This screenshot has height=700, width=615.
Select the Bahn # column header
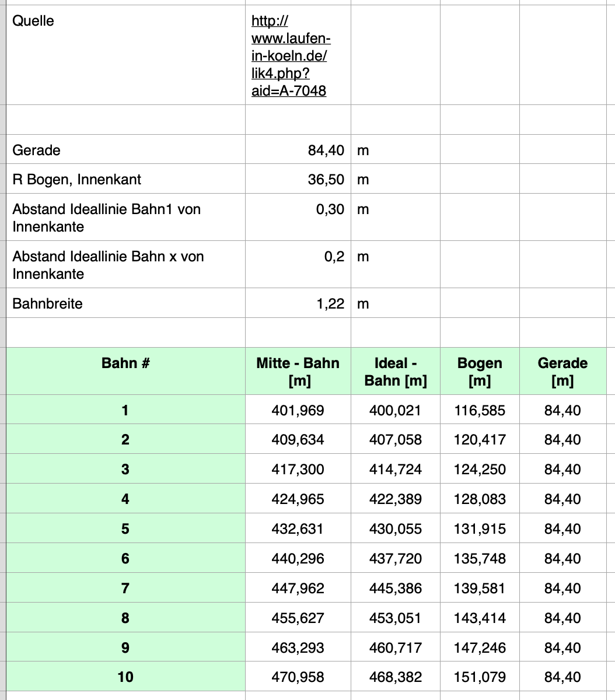pyautogui.click(x=125, y=363)
